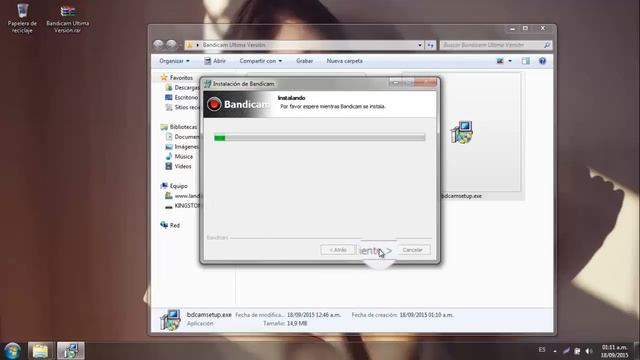
Task: Open the Papelera de reciclaje desktop icon
Action: (22, 18)
